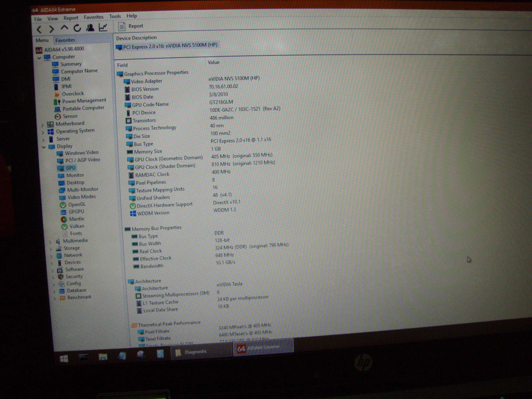Select Summary in the tree

pos(67,64)
